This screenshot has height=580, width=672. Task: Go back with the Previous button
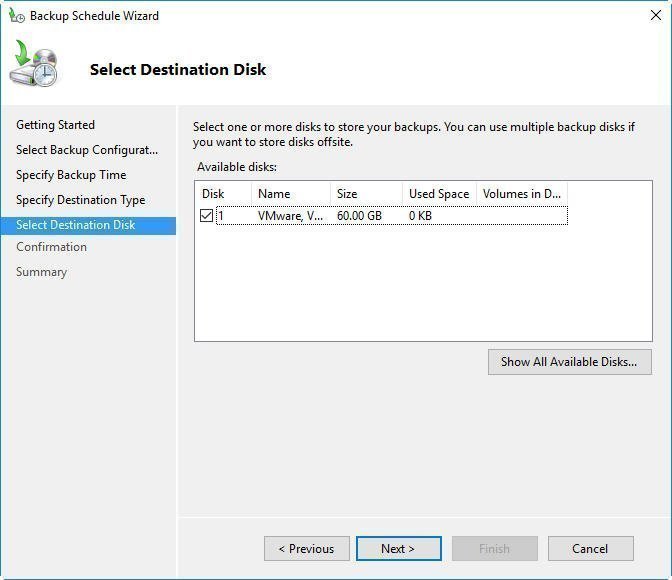(x=307, y=548)
